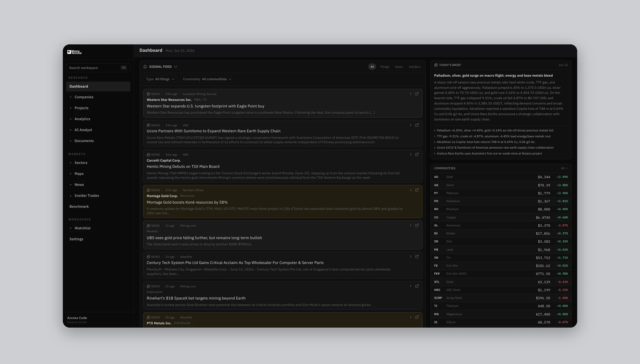Open Montage Gold boosts Koné resources headline

pyautogui.click(x=187, y=202)
